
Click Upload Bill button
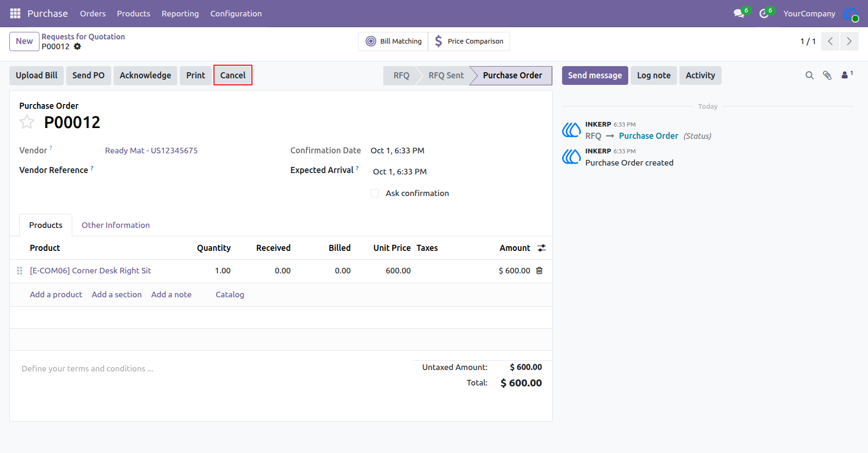tap(37, 75)
